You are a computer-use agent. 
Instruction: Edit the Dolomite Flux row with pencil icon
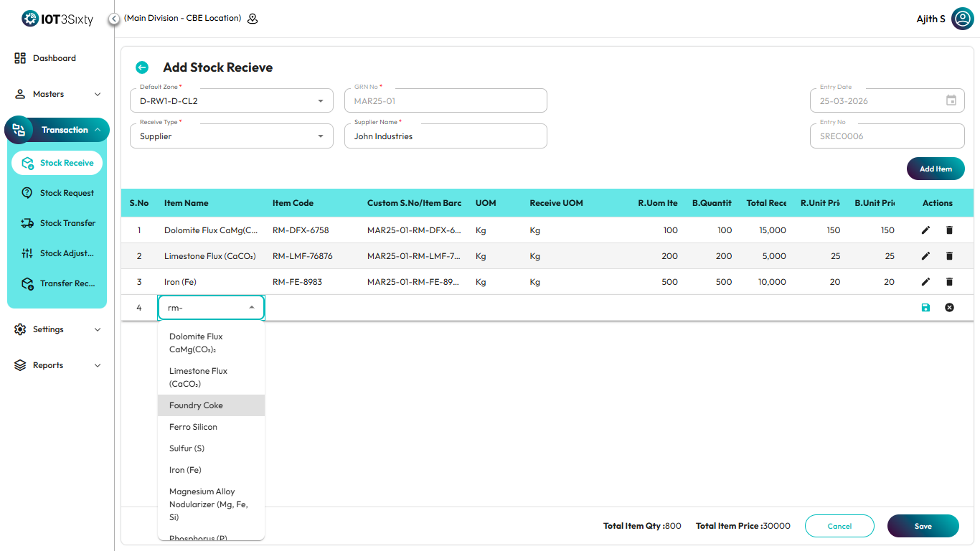925,230
